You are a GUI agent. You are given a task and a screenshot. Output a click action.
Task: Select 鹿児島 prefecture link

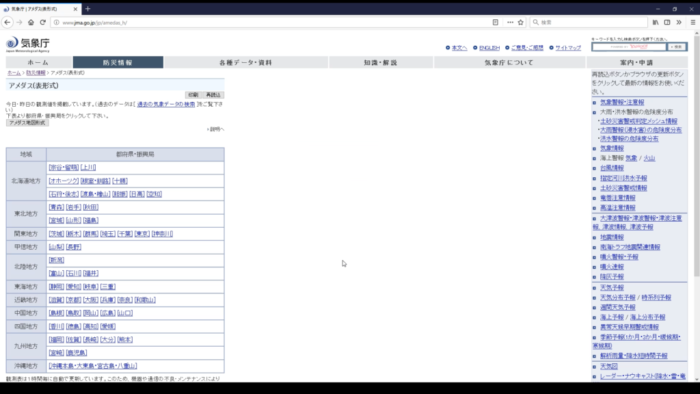coord(76,353)
